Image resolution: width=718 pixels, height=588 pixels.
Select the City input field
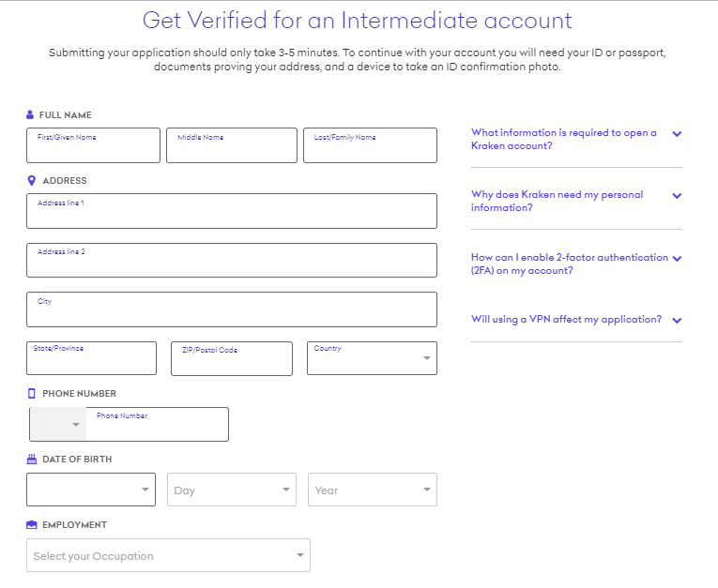(x=232, y=309)
